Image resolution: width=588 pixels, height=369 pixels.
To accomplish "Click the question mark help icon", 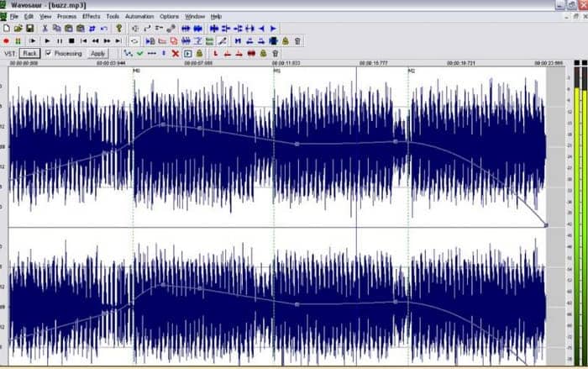I will tap(118, 28).
